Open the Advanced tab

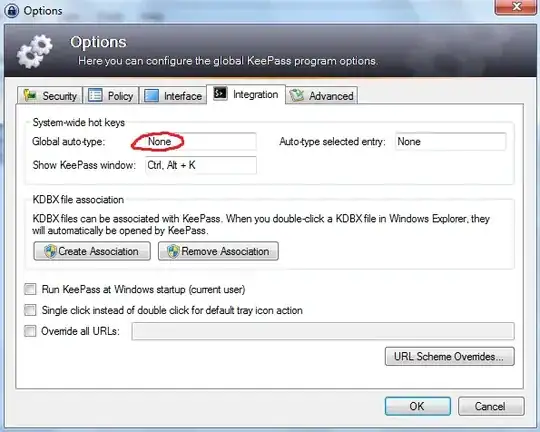[x=322, y=95]
